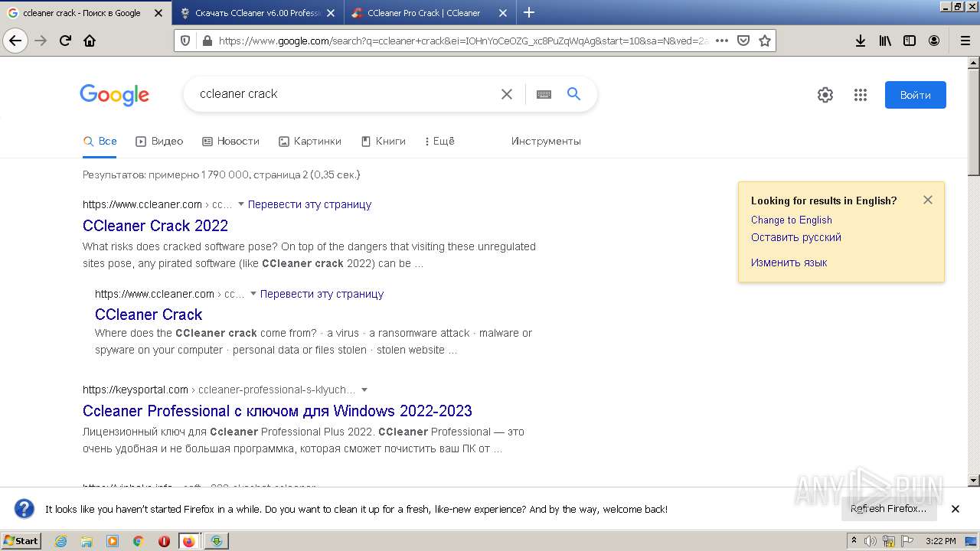This screenshot has width=980, height=551.
Task: Expand dropdown next to second ccleaner.com result
Action: click(x=253, y=294)
